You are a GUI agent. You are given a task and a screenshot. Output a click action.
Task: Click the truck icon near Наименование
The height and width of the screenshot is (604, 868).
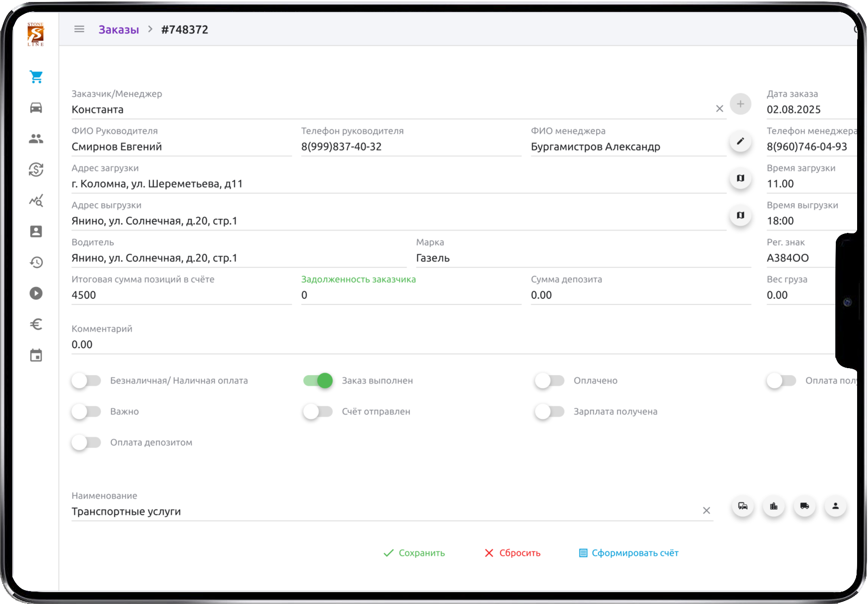[x=805, y=506]
